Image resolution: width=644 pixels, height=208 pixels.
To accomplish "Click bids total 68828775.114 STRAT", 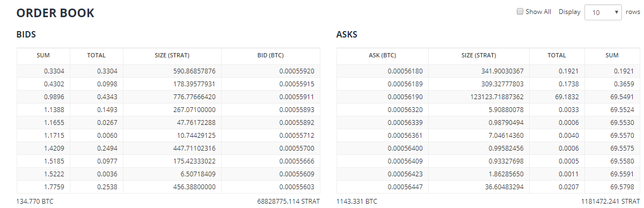I will (x=289, y=202).
